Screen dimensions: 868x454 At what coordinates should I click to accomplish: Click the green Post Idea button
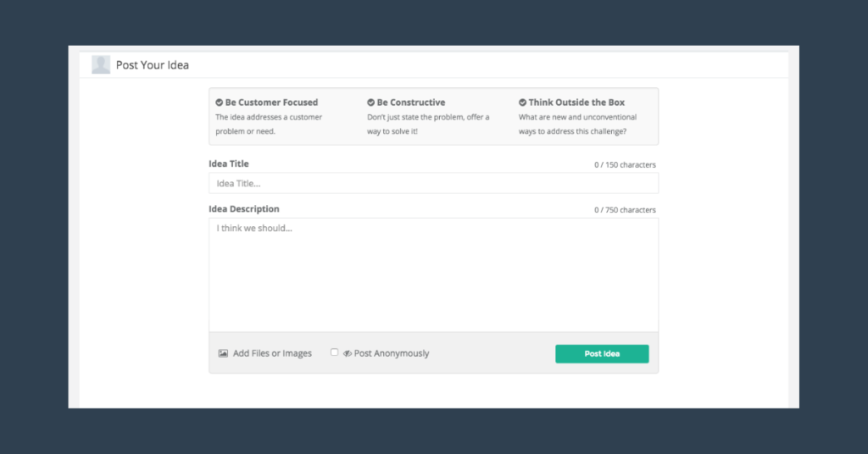pyautogui.click(x=602, y=354)
